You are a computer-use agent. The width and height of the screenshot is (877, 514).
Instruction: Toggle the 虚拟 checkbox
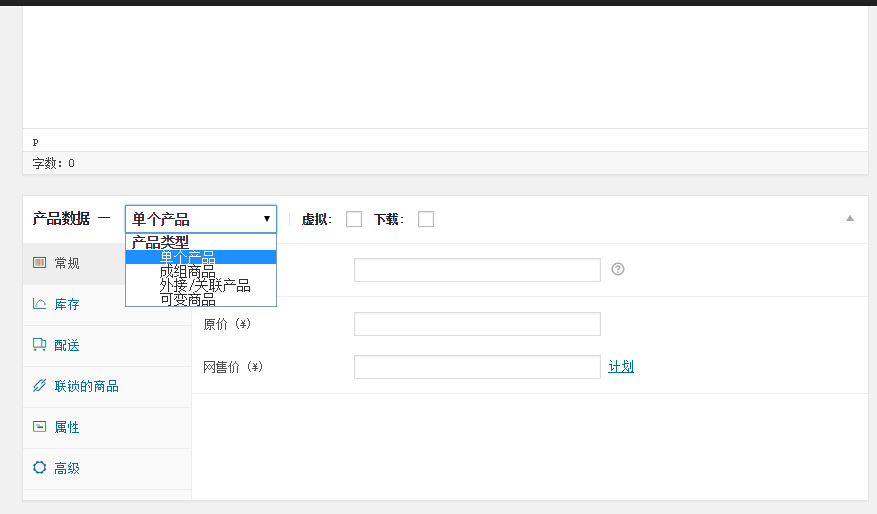click(x=353, y=219)
